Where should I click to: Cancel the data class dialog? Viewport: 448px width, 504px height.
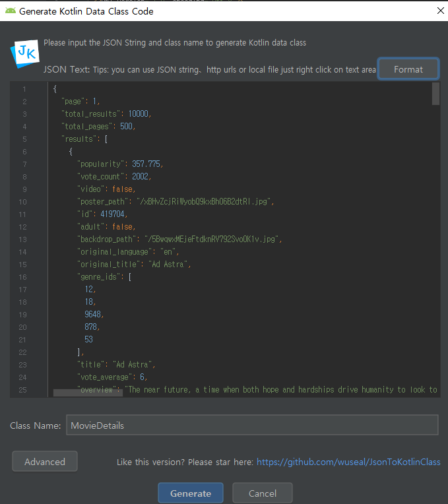coord(263,493)
